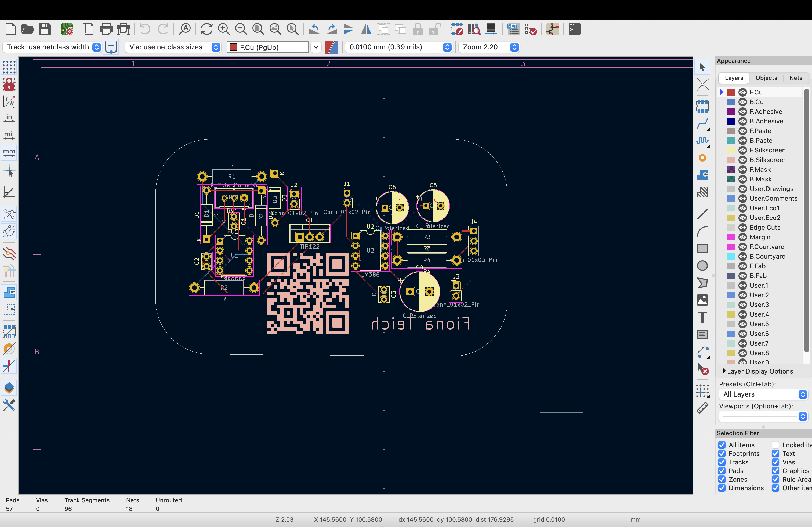Select the Route Tracks tool
This screenshot has width=812, height=527.
click(x=702, y=124)
